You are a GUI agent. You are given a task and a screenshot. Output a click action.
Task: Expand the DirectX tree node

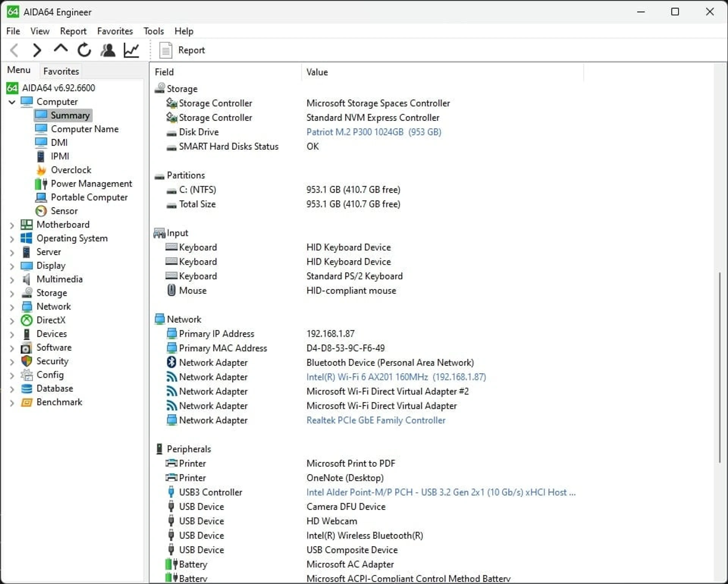click(x=12, y=321)
